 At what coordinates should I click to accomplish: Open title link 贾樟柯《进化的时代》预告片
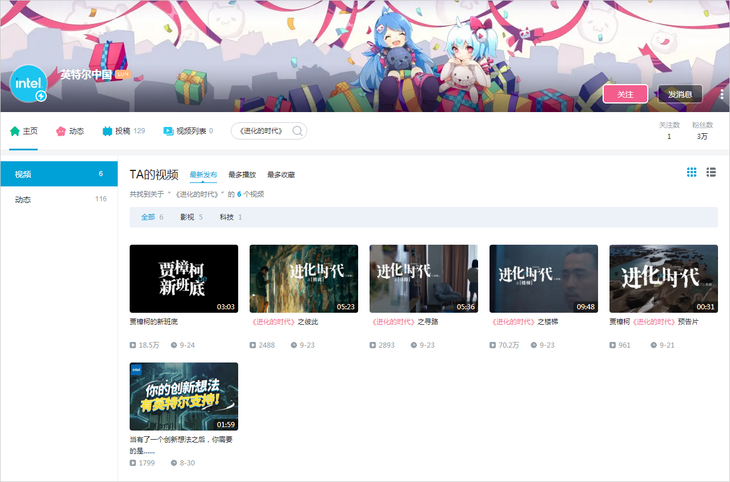click(654, 322)
